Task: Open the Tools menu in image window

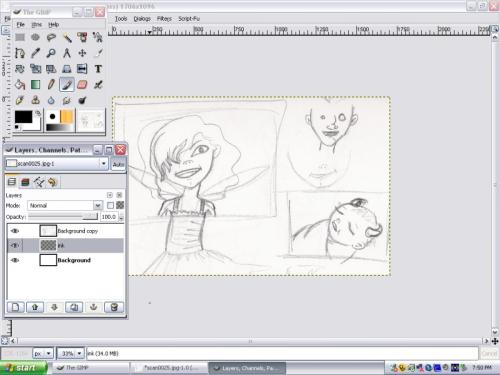Action: (121, 19)
